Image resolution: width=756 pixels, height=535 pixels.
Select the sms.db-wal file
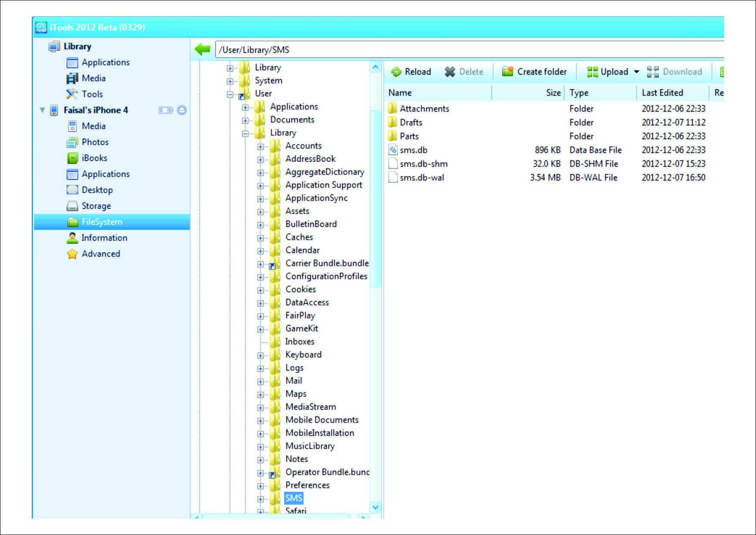(x=422, y=178)
